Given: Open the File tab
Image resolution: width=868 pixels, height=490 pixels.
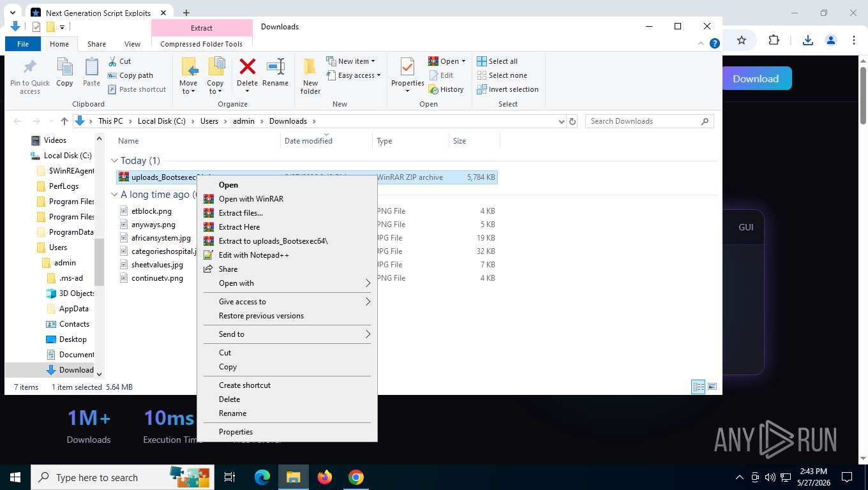Looking at the screenshot, I should pos(23,44).
